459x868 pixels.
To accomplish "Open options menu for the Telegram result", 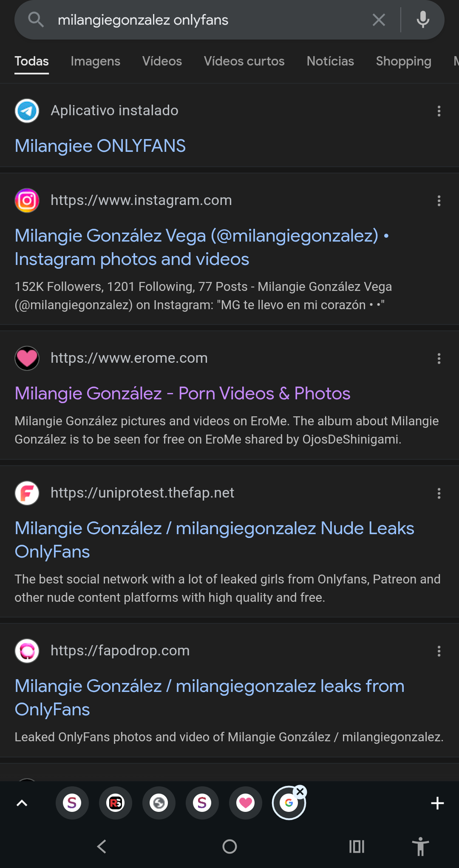I will 439,111.
